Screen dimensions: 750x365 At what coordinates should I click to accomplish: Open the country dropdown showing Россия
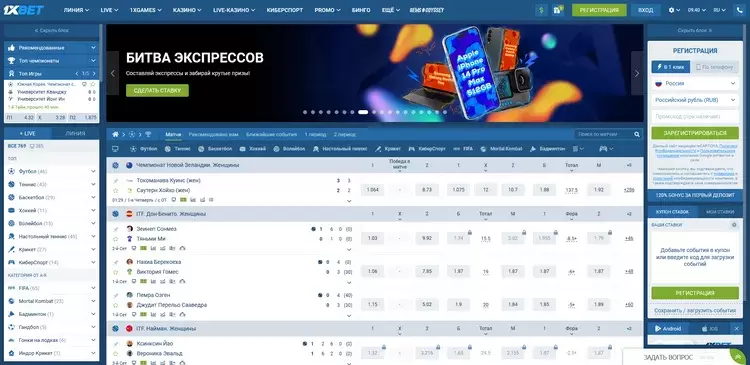point(695,83)
